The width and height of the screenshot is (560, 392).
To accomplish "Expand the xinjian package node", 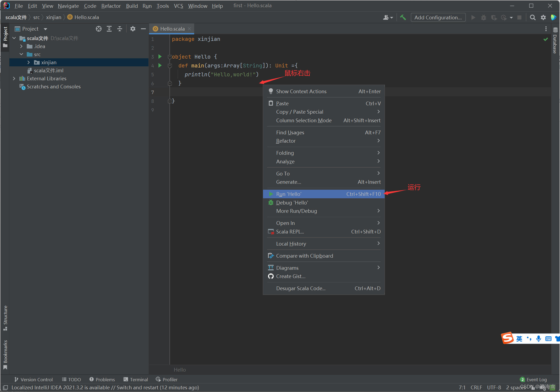I will (x=29, y=62).
